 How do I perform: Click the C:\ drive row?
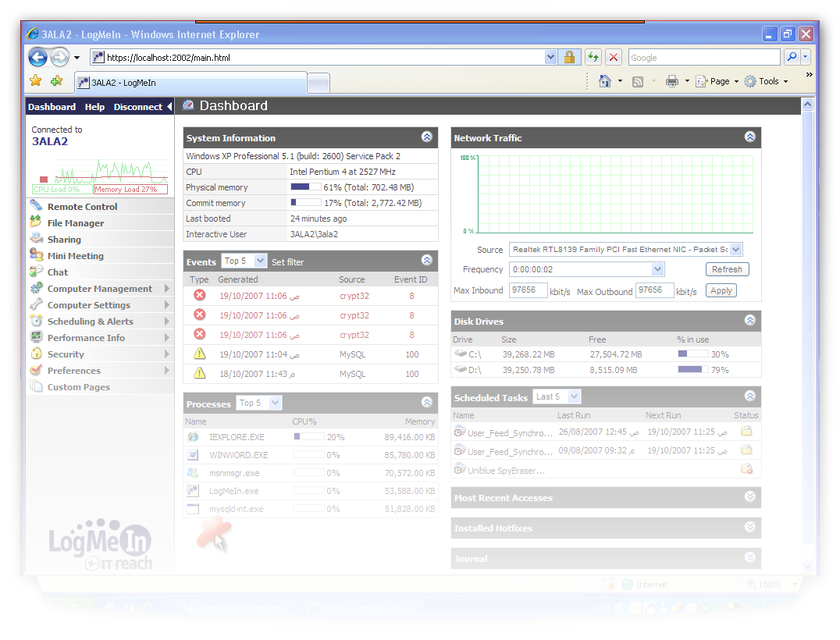pyautogui.click(x=606, y=354)
